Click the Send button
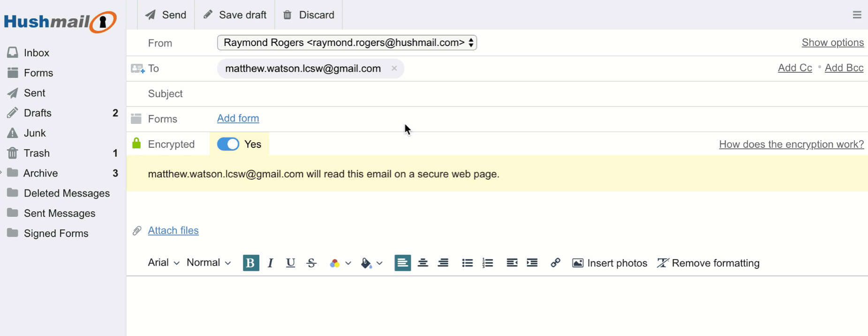The height and width of the screenshot is (336, 868). point(166,15)
